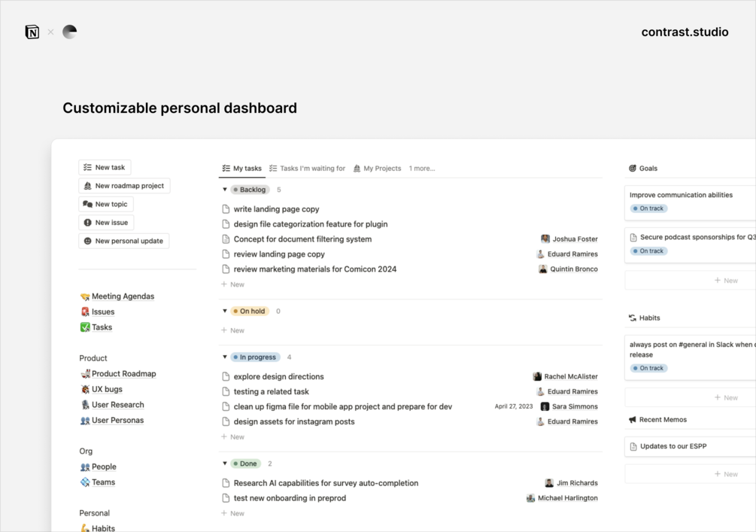The image size is (756, 532).
Task: Collapse the Backlog group
Action: point(225,190)
